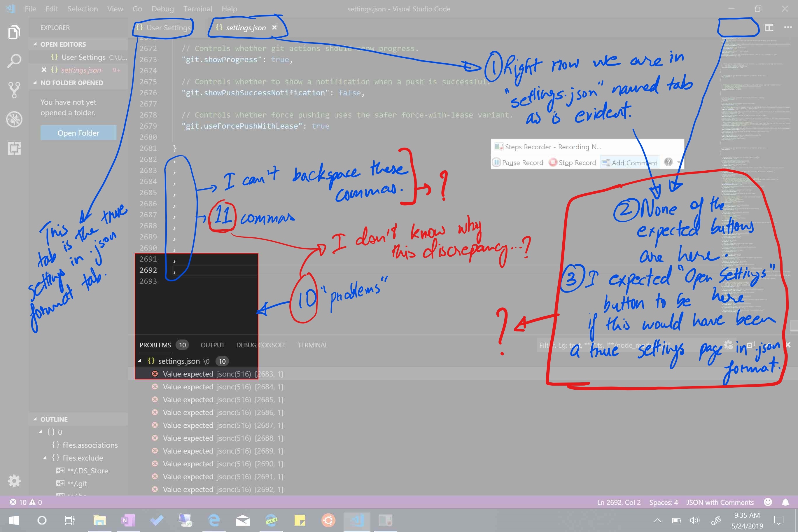The image size is (798, 532).
Task: Click the Open Folder button
Action: click(x=78, y=133)
